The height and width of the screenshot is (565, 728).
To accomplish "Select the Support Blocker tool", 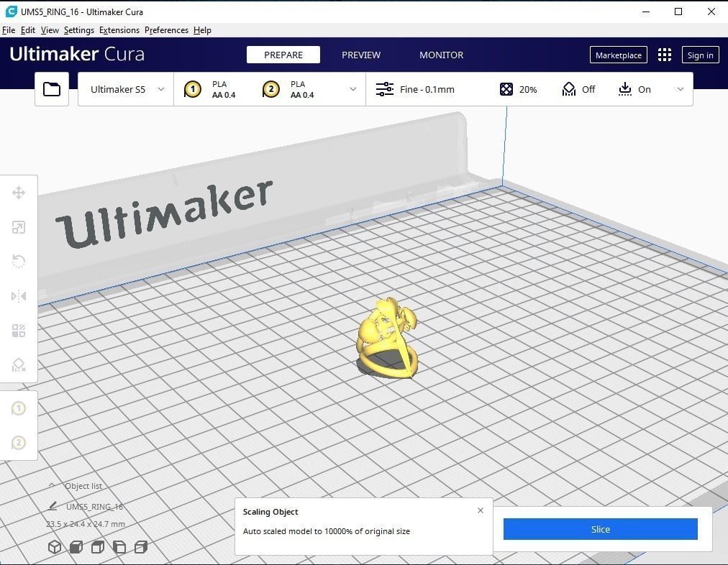I will point(19,365).
